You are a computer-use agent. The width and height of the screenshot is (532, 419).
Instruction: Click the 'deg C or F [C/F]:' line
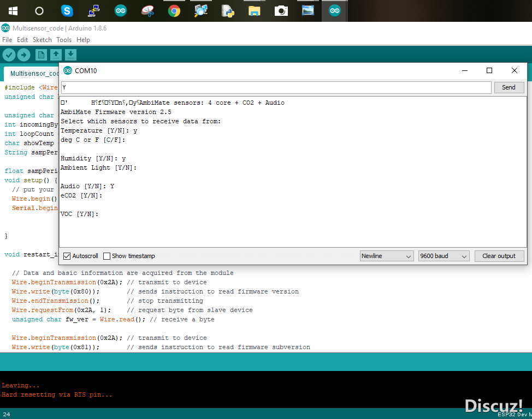pos(93,140)
